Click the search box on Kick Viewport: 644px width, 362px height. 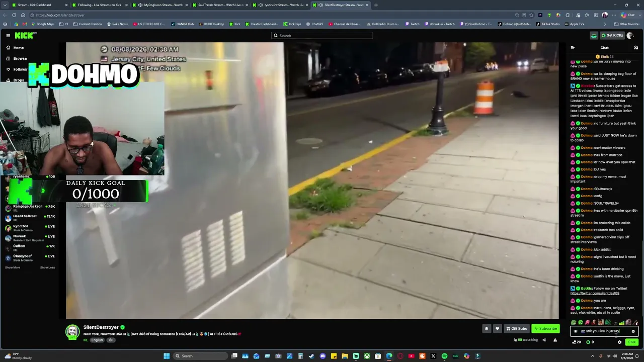point(322,36)
